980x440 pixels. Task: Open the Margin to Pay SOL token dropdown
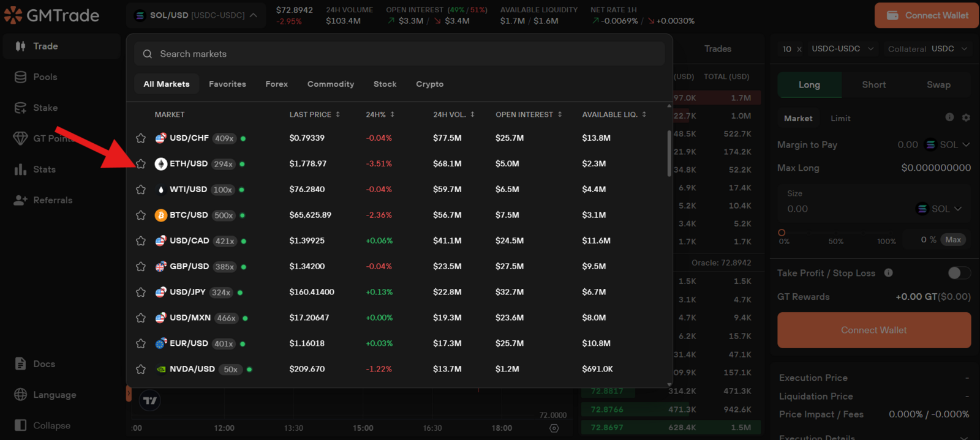click(x=948, y=145)
